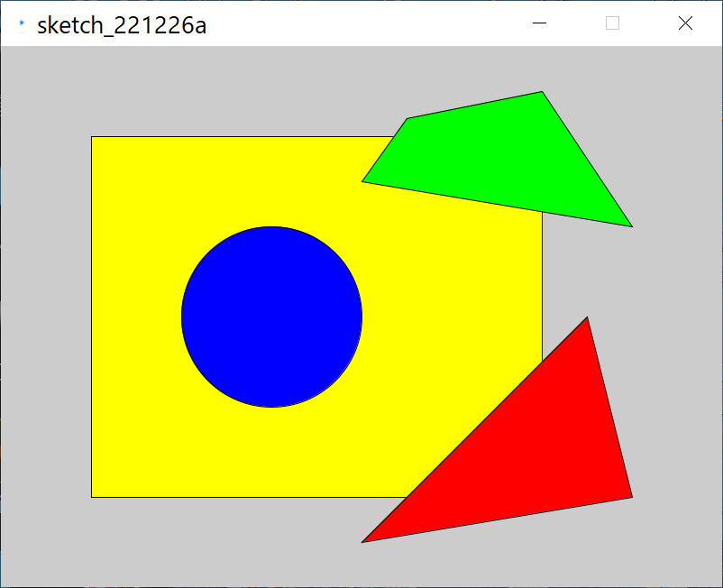Click the blue circle
Viewport: 723px width, 588px height.
click(271, 317)
